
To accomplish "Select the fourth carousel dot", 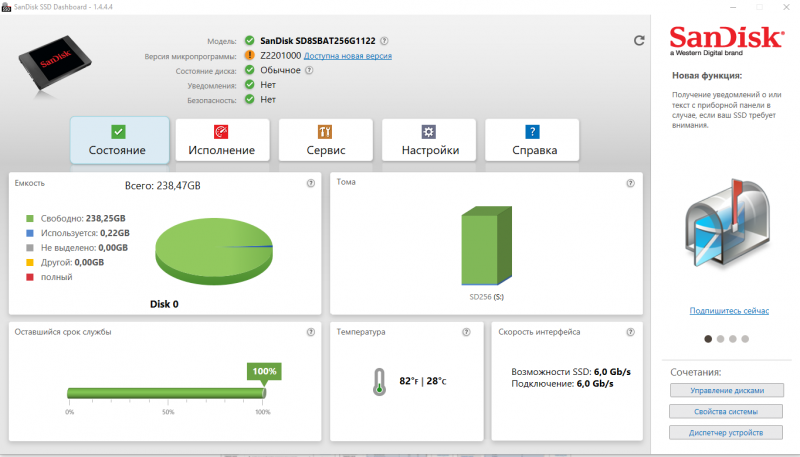I will pyautogui.click(x=745, y=339).
